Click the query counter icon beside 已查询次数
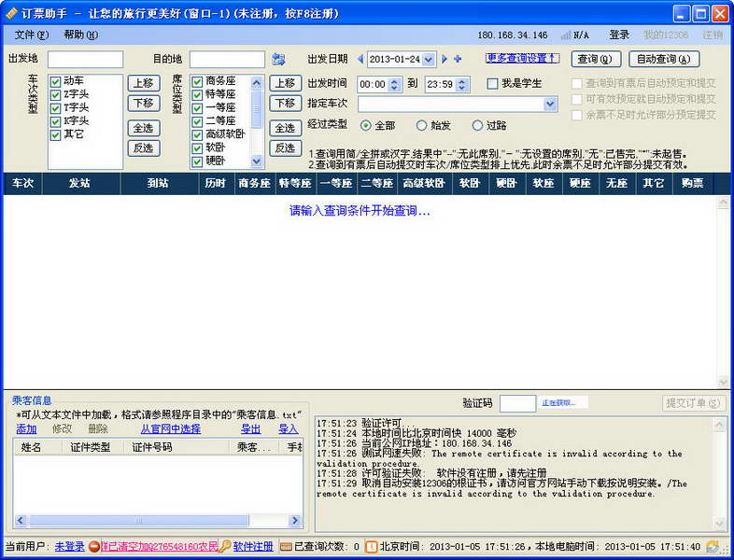734x560 pixels. 286,546
